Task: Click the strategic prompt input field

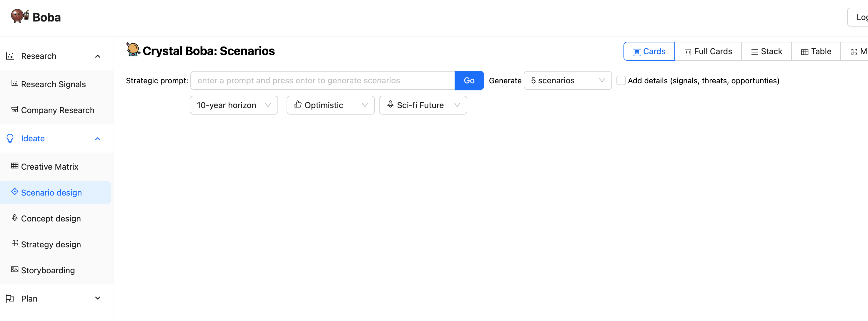Action: (x=322, y=81)
